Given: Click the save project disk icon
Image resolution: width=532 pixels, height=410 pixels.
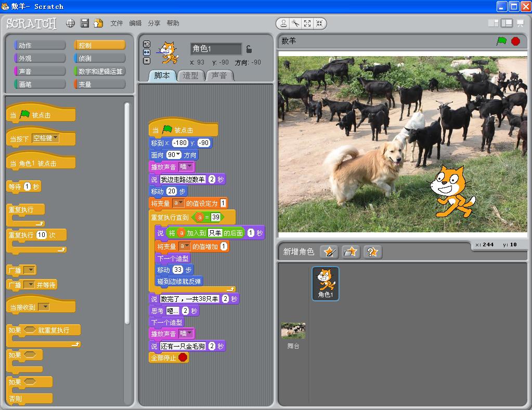Looking at the screenshot, I should pyautogui.click(x=84, y=23).
